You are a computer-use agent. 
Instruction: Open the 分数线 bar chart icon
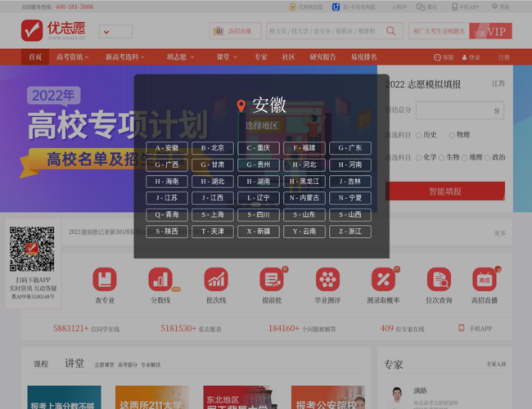(x=160, y=279)
